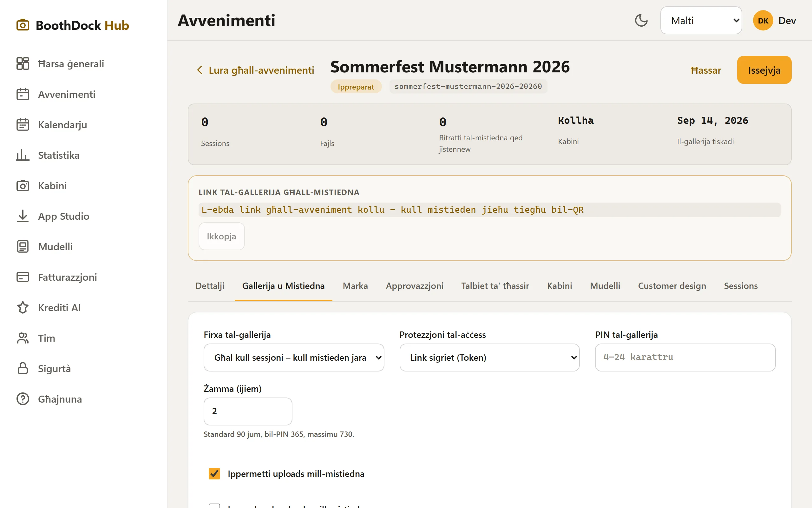Expand the Firxa tal-gallerija dropdown
Viewport: 812px width, 508px height.
[x=294, y=358]
